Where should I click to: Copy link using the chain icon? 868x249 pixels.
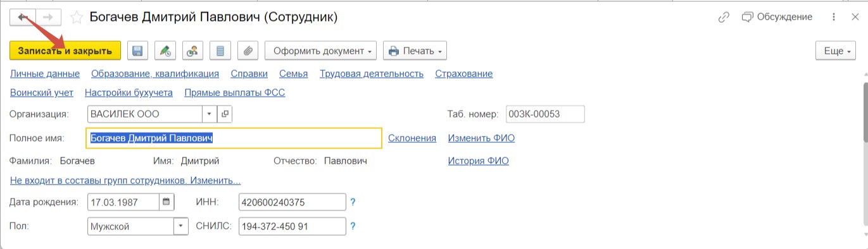pos(724,17)
